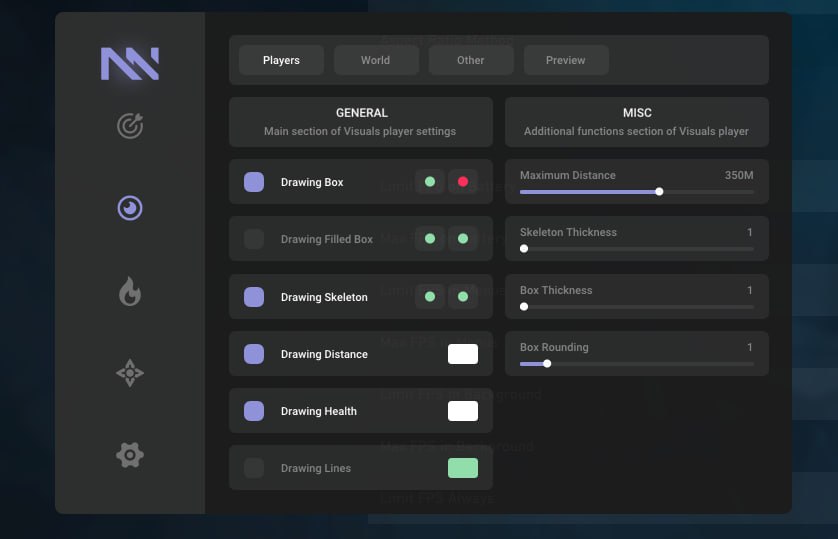Open settings via the gear icon
This screenshot has height=539, width=838.
(x=130, y=455)
